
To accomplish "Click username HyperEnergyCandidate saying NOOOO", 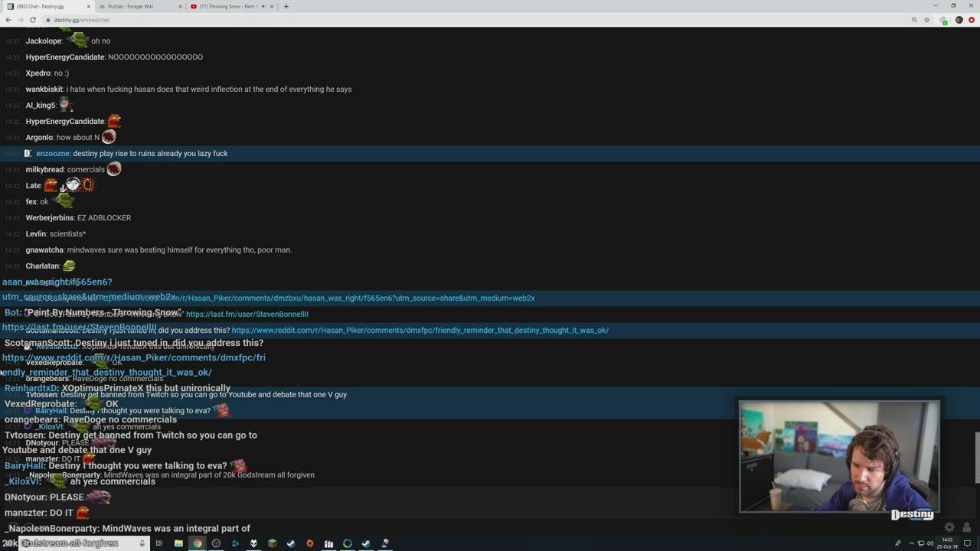I will tap(65, 57).
